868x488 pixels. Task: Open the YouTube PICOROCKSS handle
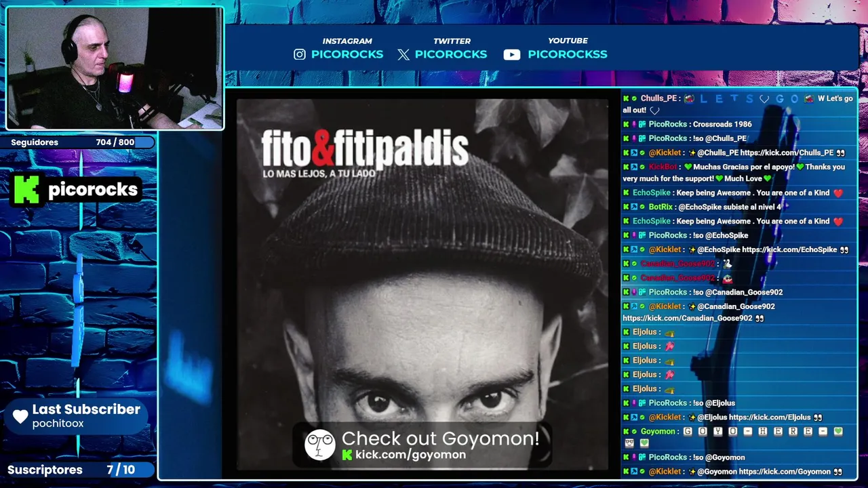(x=568, y=54)
